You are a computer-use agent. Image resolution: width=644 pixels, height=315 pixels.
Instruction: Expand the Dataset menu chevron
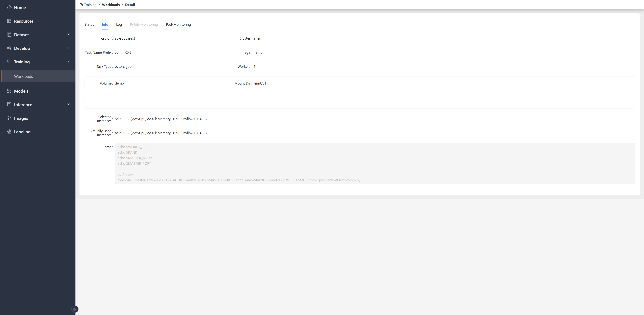[68, 34]
